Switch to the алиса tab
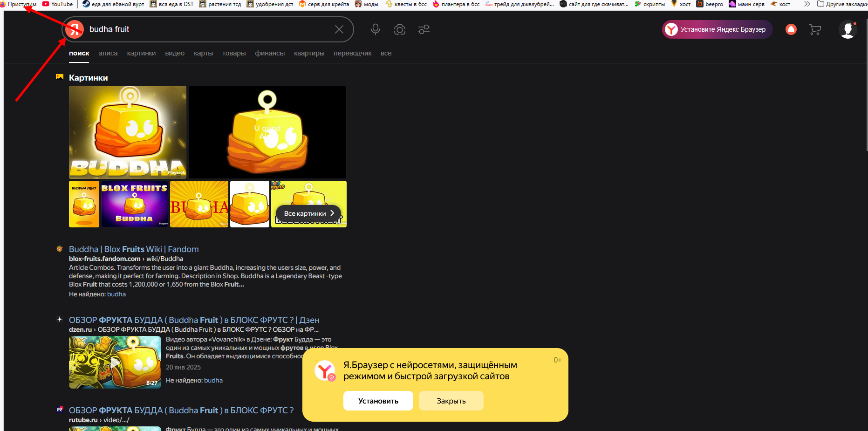This screenshot has width=868, height=431. 108,53
